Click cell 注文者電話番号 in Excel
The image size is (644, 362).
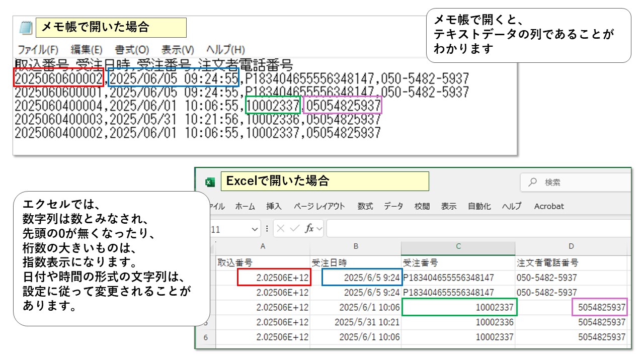point(572,263)
